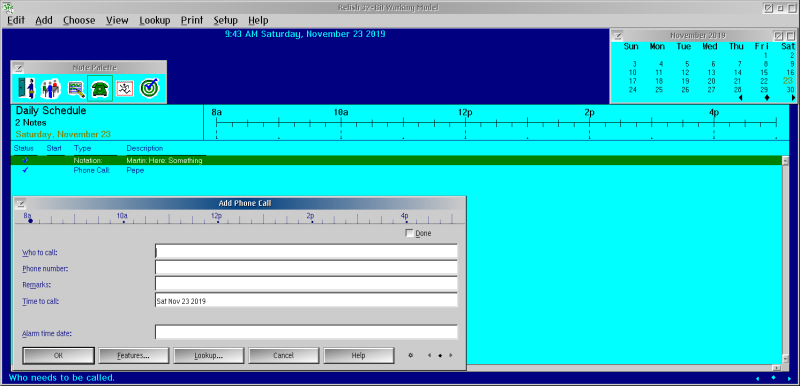Toggle status checkmark on the Martin notation row

[26, 160]
